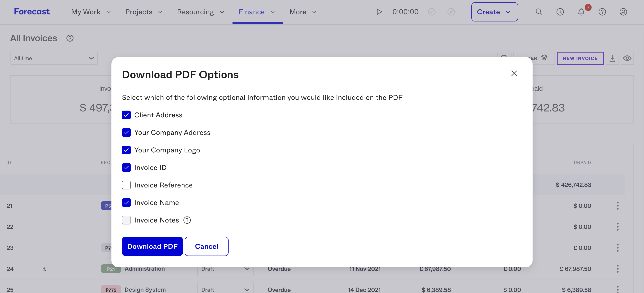Screen dimensions: 644x293
Task: Click the P775 project badge
Action: tap(111, 289)
